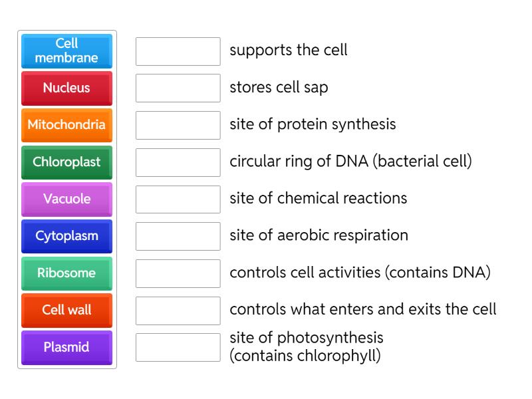Image resolution: width=532 pixels, height=399 pixels.
Task: Select the red Nucleus tile
Action: [x=66, y=88]
